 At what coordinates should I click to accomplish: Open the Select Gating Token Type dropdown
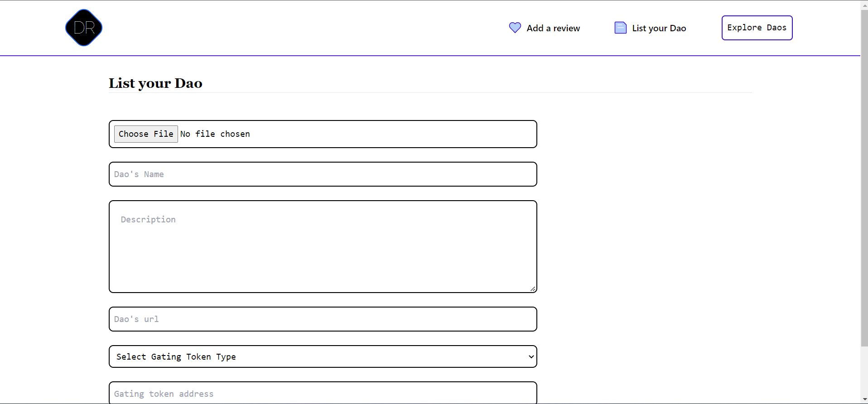(x=323, y=356)
